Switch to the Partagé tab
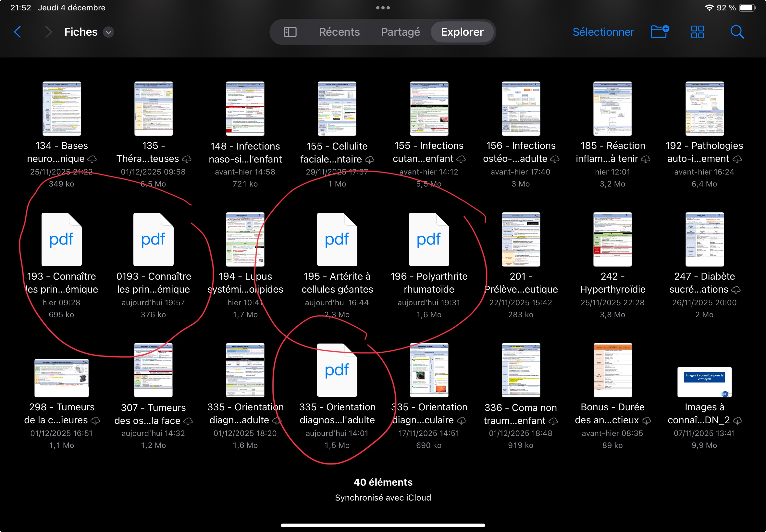The image size is (766, 532). pyautogui.click(x=400, y=32)
